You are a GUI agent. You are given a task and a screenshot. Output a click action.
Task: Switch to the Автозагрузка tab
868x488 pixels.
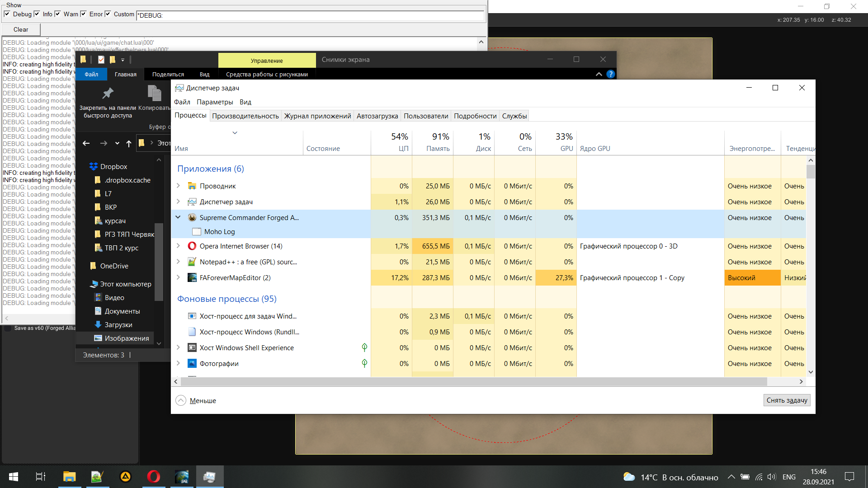[377, 116]
